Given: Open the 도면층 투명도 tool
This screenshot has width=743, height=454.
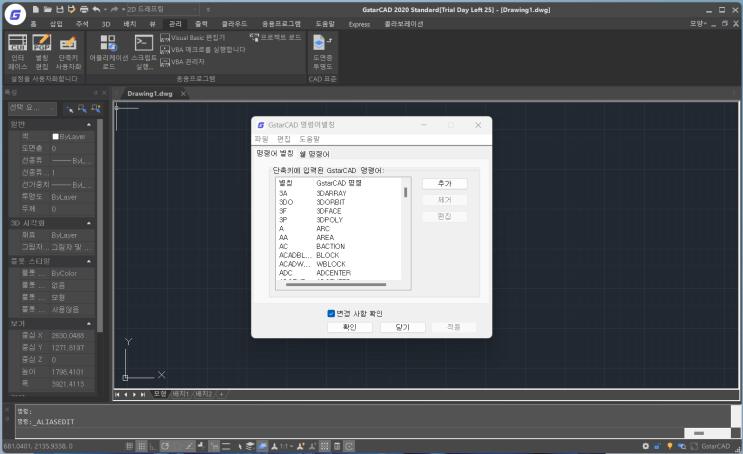Looking at the screenshot, I should pyautogui.click(x=322, y=52).
